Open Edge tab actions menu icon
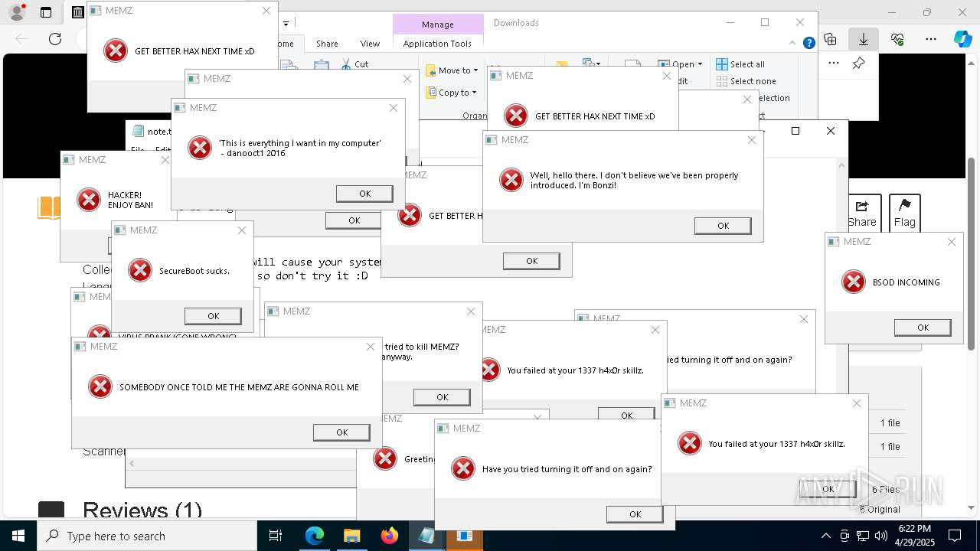 [46, 12]
